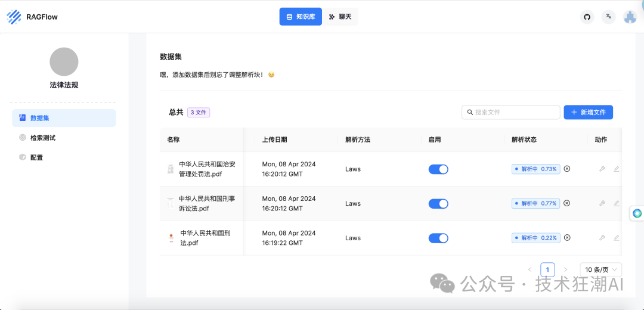Turn off the 中华人民共和国刑法.pdf switch
The image size is (644, 310).
pos(438,238)
